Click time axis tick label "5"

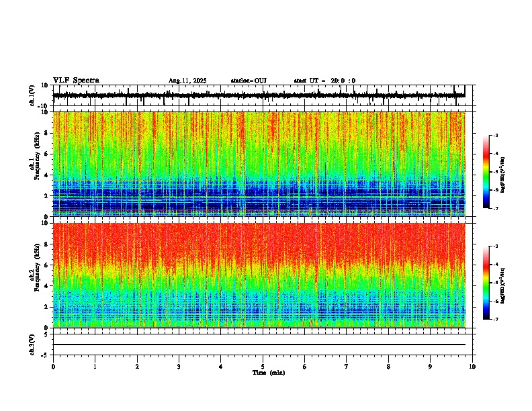point(263,367)
